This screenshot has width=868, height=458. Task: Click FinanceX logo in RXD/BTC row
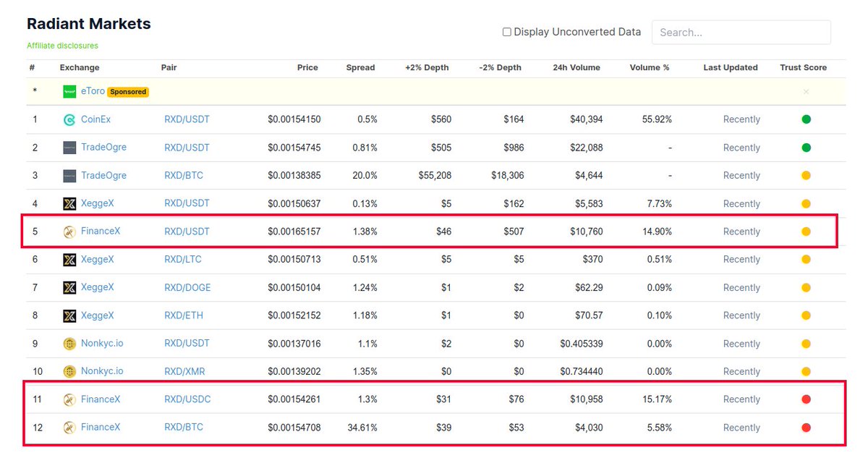point(69,428)
